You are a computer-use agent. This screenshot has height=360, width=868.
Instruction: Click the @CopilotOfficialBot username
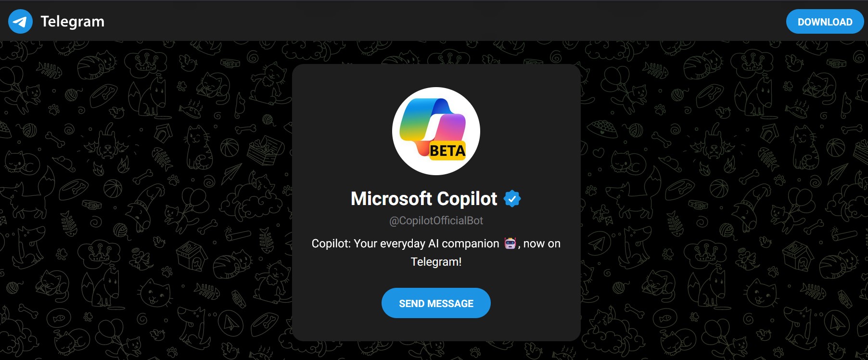click(436, 220)
